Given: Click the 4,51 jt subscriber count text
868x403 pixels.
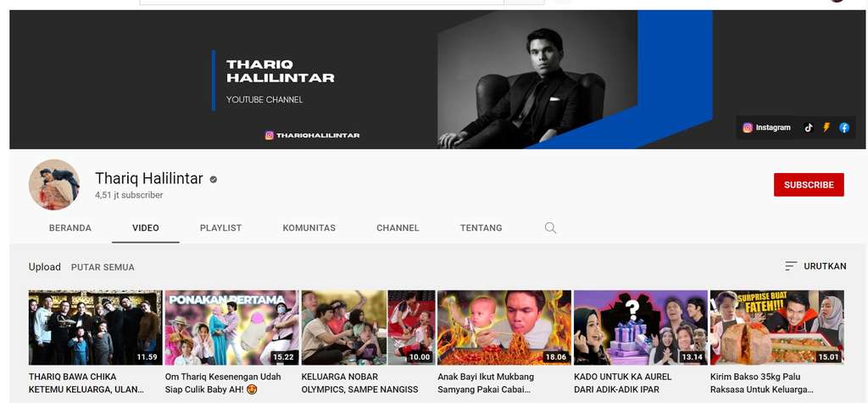Looking at the screenshot, I should click(129, 195).
